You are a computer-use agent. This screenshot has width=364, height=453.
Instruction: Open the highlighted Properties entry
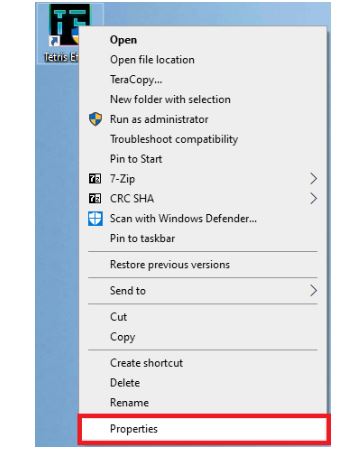[x=203, y=429]
